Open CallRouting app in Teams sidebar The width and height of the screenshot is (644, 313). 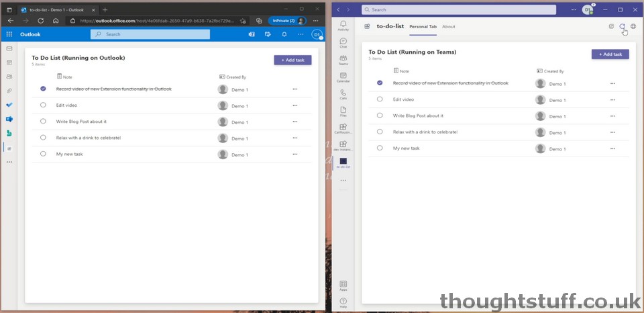tap(343, 129)
